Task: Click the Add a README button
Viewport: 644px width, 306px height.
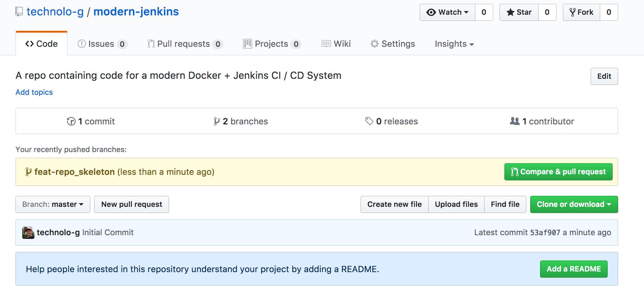Action: point(574,269)
